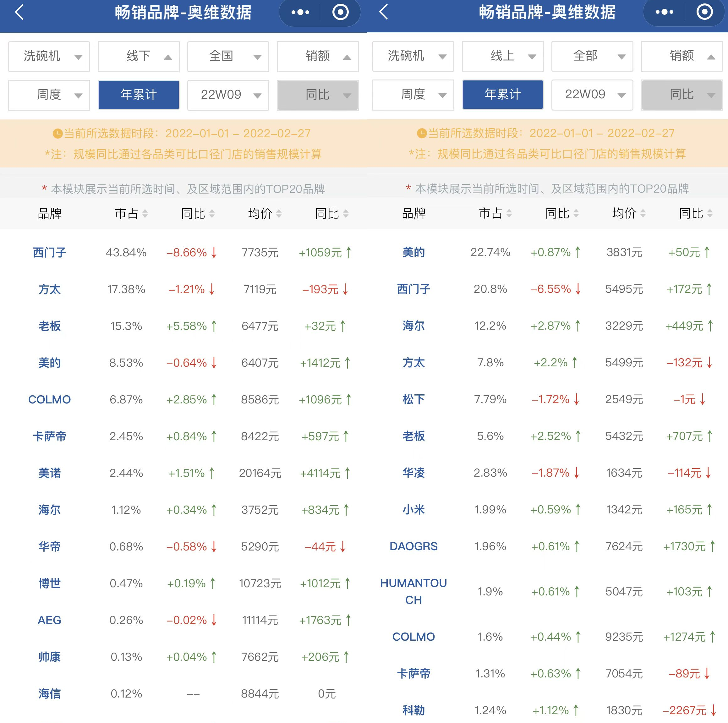Open 22W09 week dropdown in right panel
The image size is (728, 723).
592,95
